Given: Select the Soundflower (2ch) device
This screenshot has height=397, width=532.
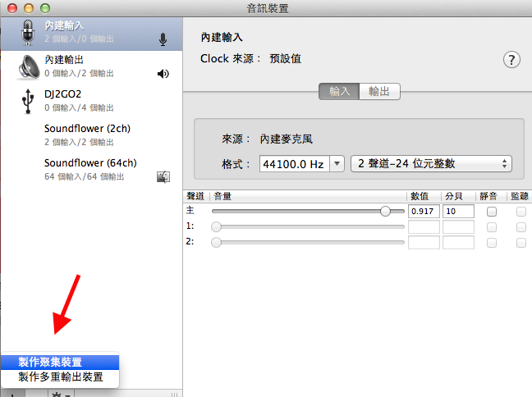Looking at the screenshot, I should (92, 135).
